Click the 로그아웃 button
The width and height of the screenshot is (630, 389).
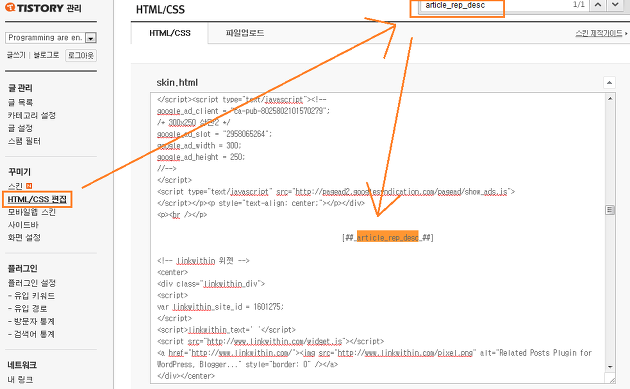coord(81,55)
